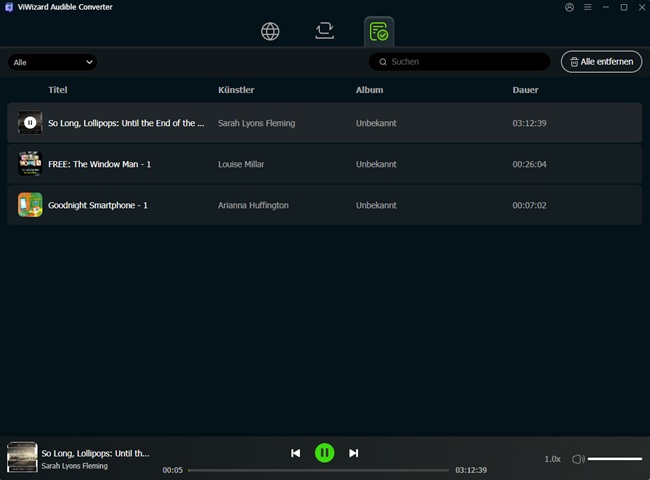
Task: Click duration 03:12:39 in first row
Action: [529, 123]
